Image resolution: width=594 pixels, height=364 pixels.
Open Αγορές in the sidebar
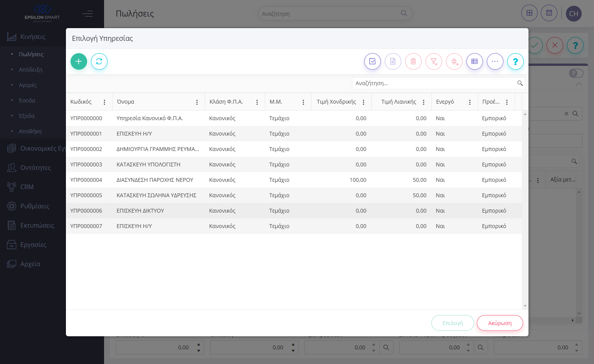(x=28, y=85)
